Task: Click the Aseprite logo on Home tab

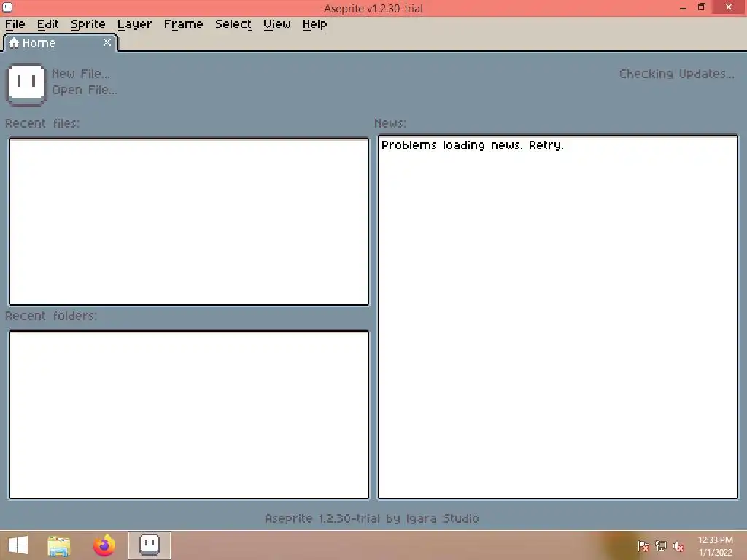Action: pos(26,85)
